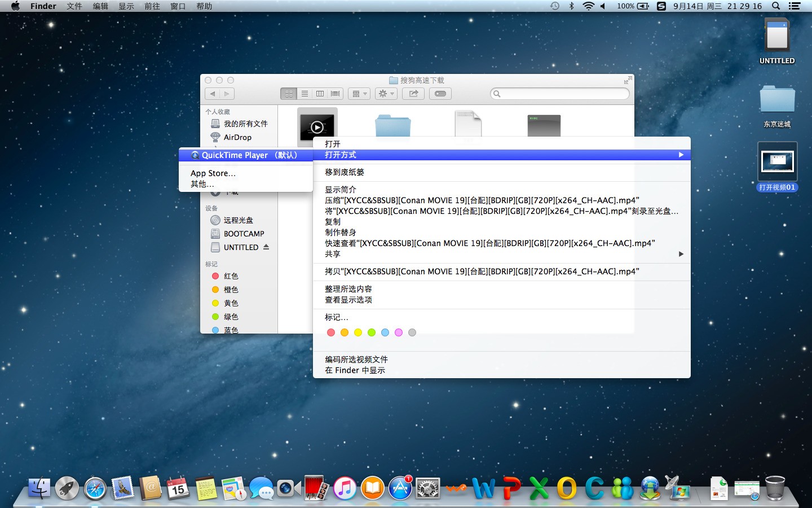Open the 文件 menu in menu bar
The height and width of the screenshot is (508, 812).
(x=74, y=6)
